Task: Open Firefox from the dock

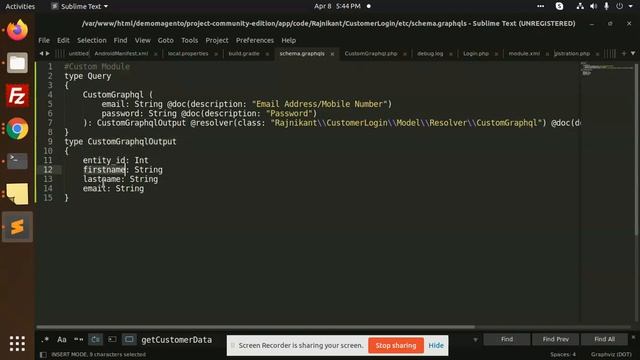Action: (x=17, y=30)
